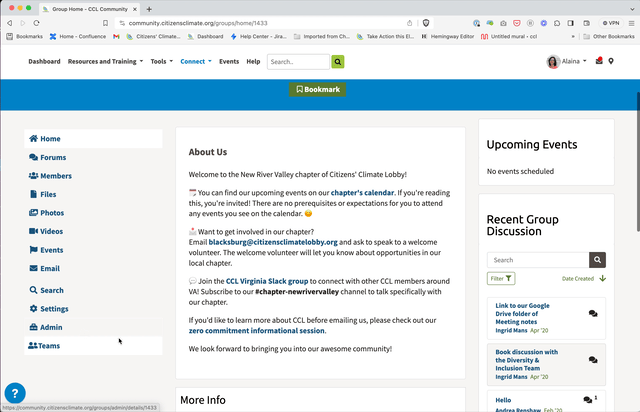The height and width of the screenshot is (412, 640).
Task: Open a new browser tab with plus icon
Action: 149,9
